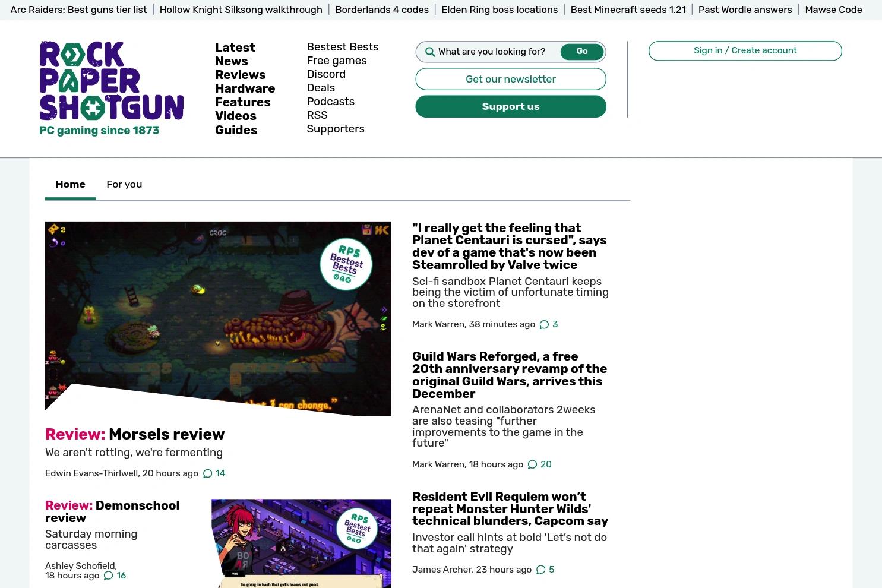Click the 20 comments count on Guild Wars article

coord(546,465)
